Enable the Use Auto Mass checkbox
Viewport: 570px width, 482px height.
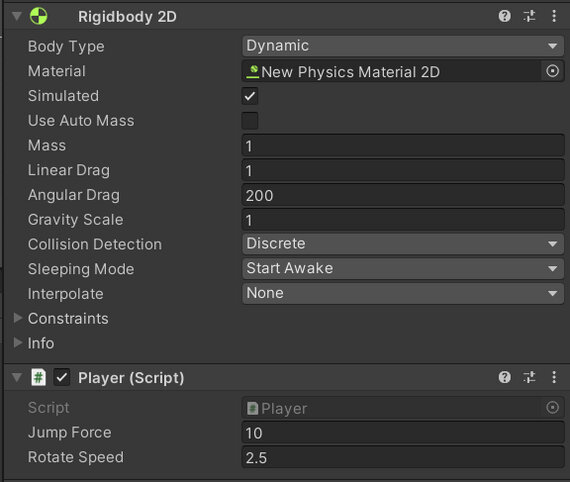(x=250, y=121)
